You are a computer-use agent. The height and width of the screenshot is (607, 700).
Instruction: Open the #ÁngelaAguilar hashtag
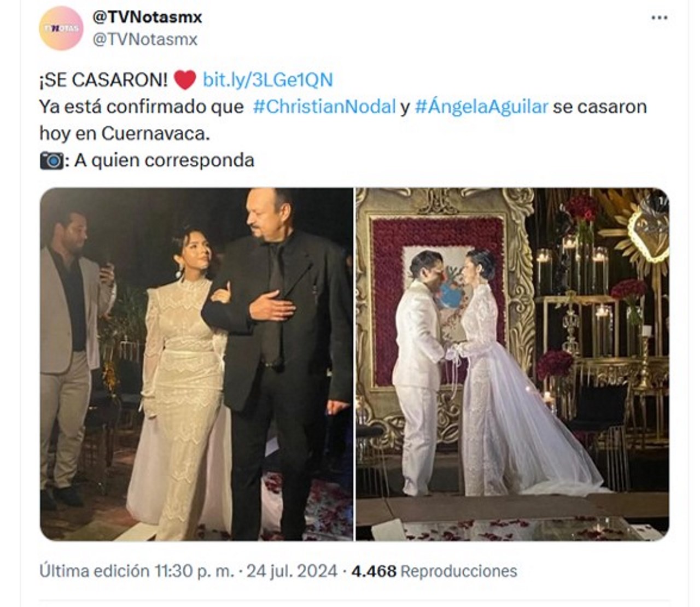click(481, 107)
